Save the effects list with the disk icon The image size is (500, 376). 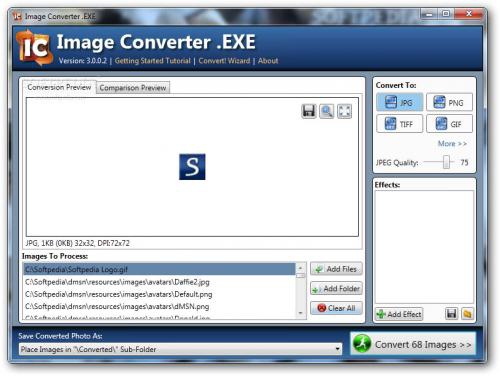coord(451,314)
